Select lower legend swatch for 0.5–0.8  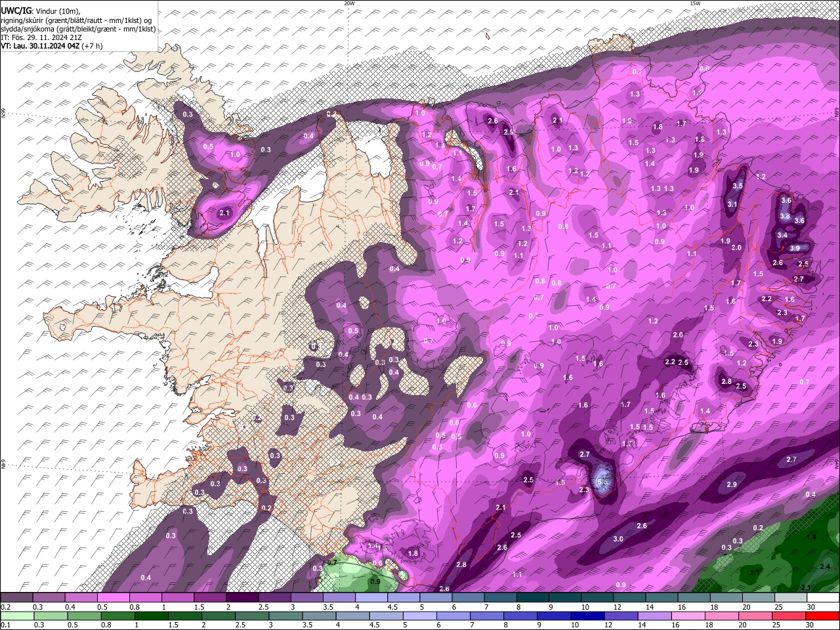84,616
